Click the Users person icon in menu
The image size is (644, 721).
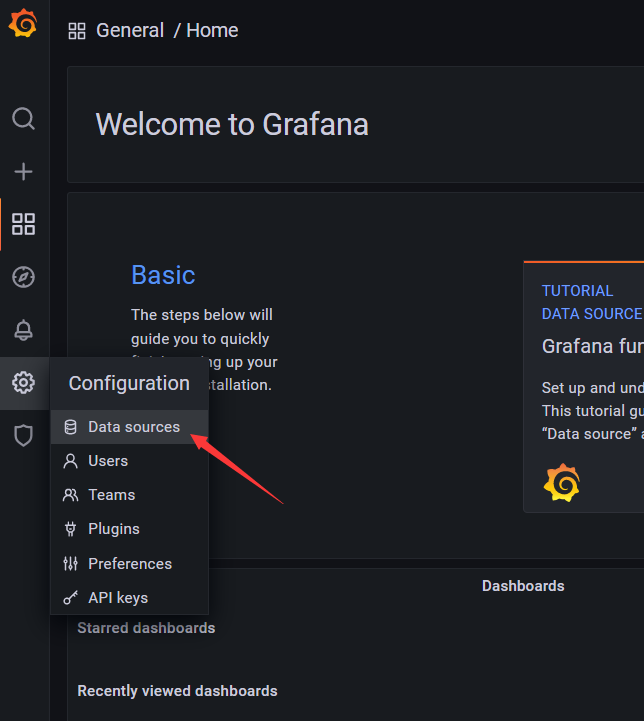coord(70,461)
